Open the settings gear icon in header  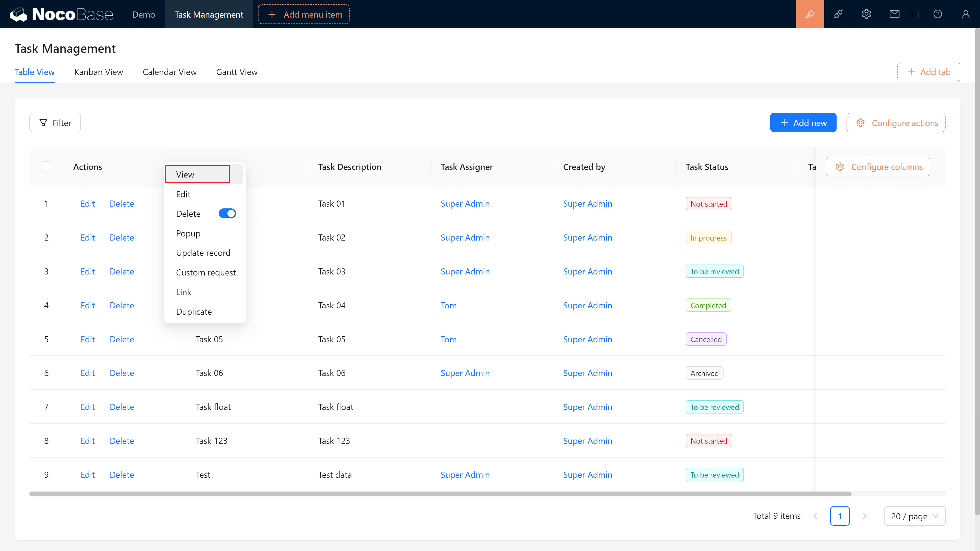click(x=866, y=14)
